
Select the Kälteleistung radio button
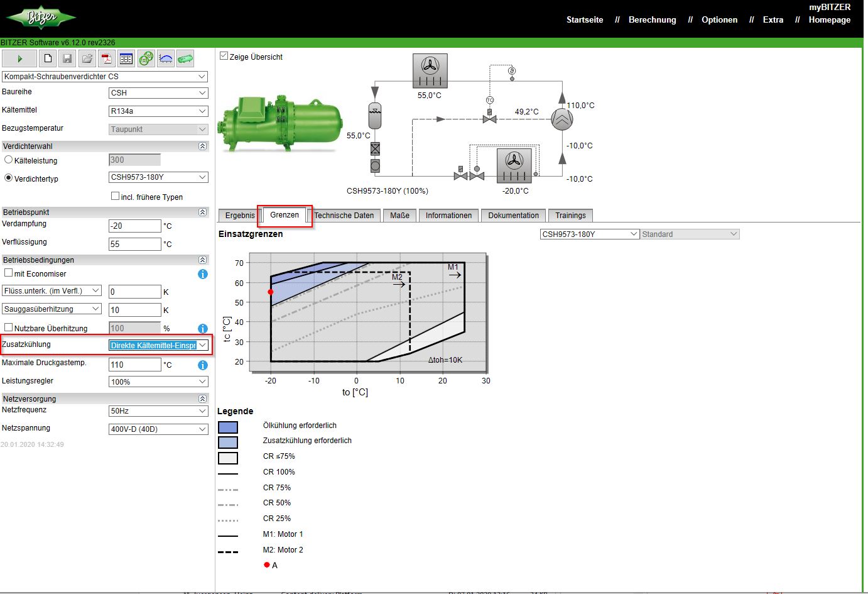[x=9, y=160]
